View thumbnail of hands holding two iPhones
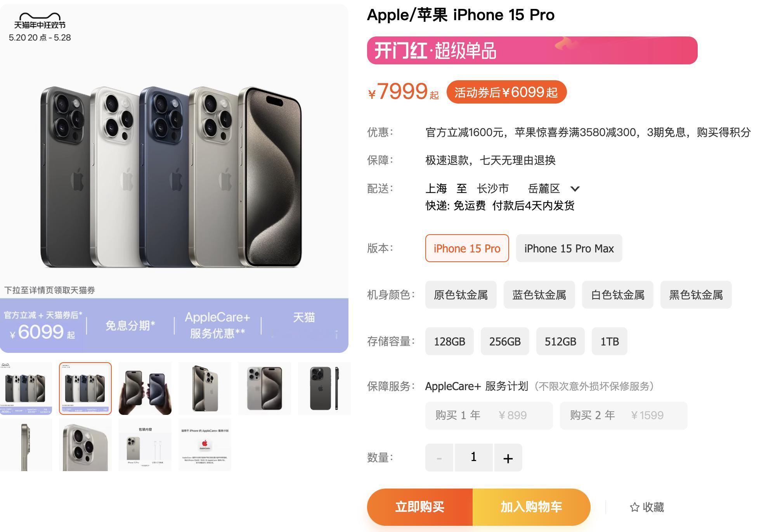This screenshot has height=532, width=759. pyautogui.click(x=145, y=389)
